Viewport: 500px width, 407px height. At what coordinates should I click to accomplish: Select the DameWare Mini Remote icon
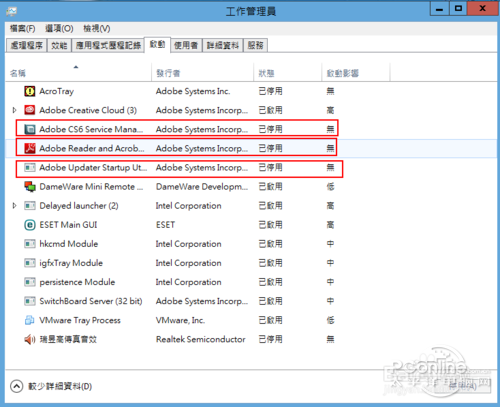tap(30, 186)
